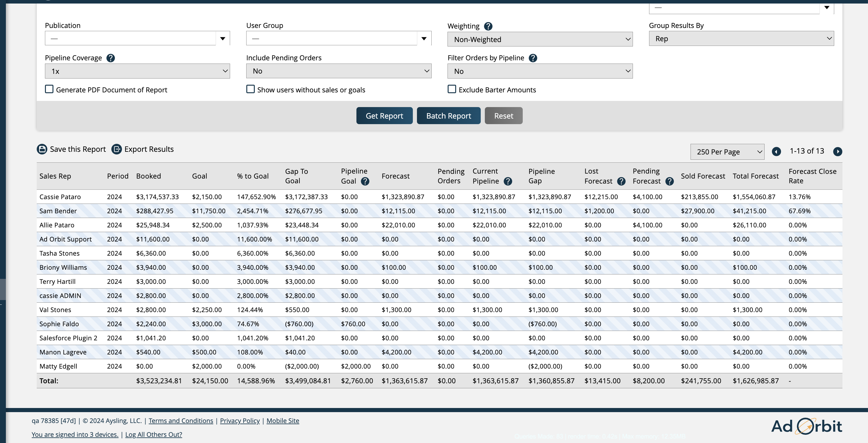Click the Total Forecast column header
The image size is (868, 443).
(755, 176)
